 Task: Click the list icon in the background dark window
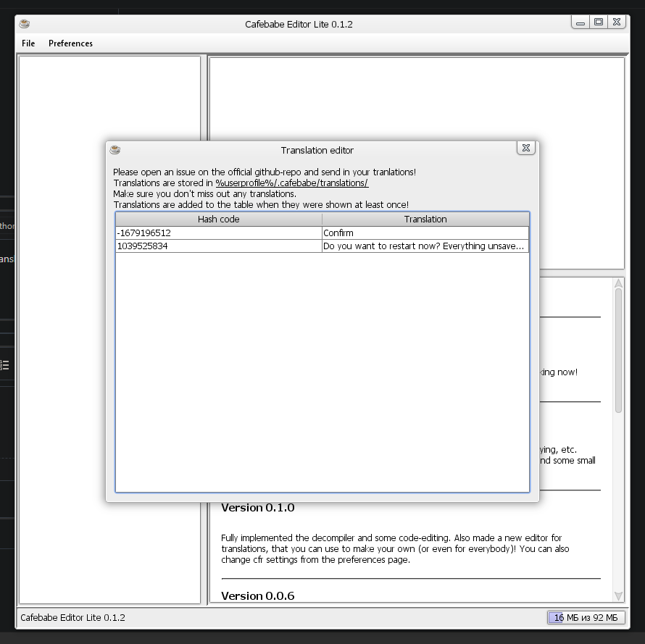point(4,365)
